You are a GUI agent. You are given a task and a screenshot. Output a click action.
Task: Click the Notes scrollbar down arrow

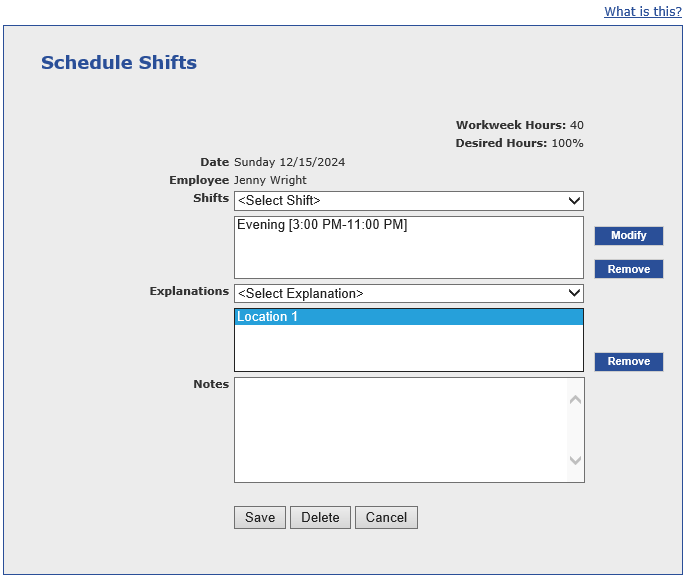pos(575,460)
